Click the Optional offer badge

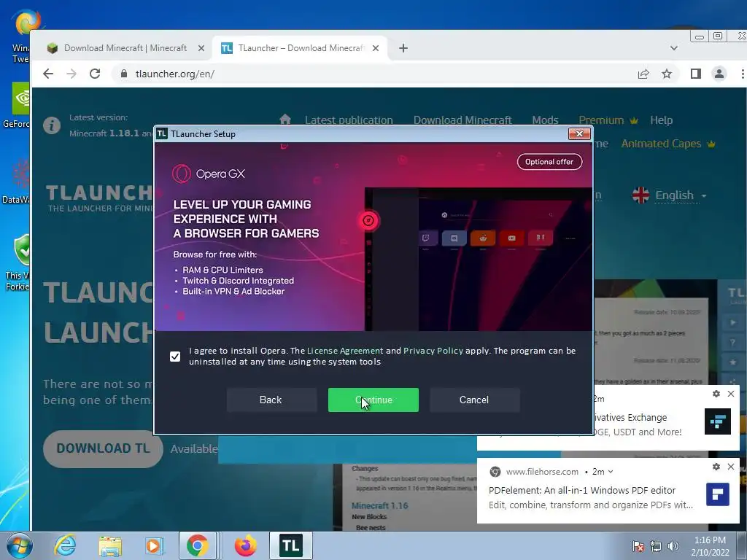[549, 162]
